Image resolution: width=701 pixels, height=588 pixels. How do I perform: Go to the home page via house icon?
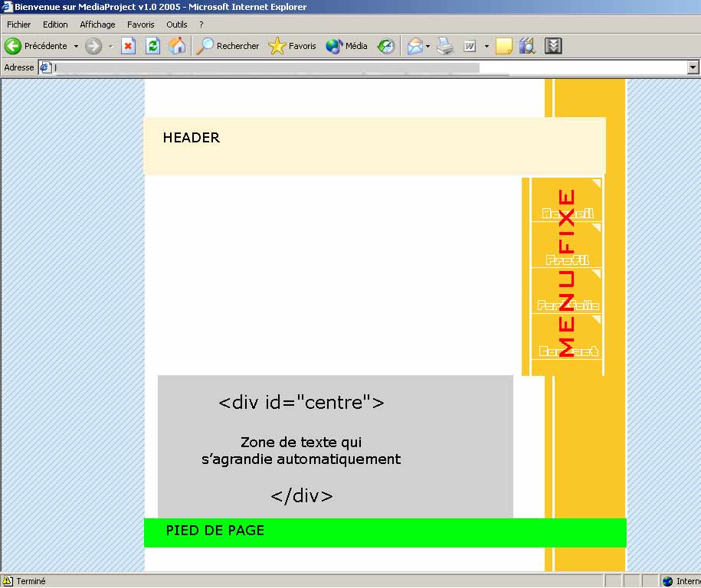[x=177, y=46]
